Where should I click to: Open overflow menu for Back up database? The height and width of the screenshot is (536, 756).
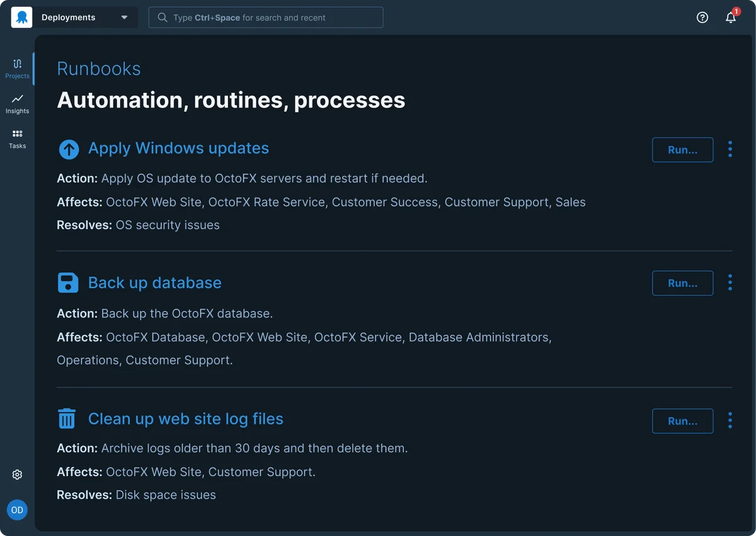(x=730, y=283)
